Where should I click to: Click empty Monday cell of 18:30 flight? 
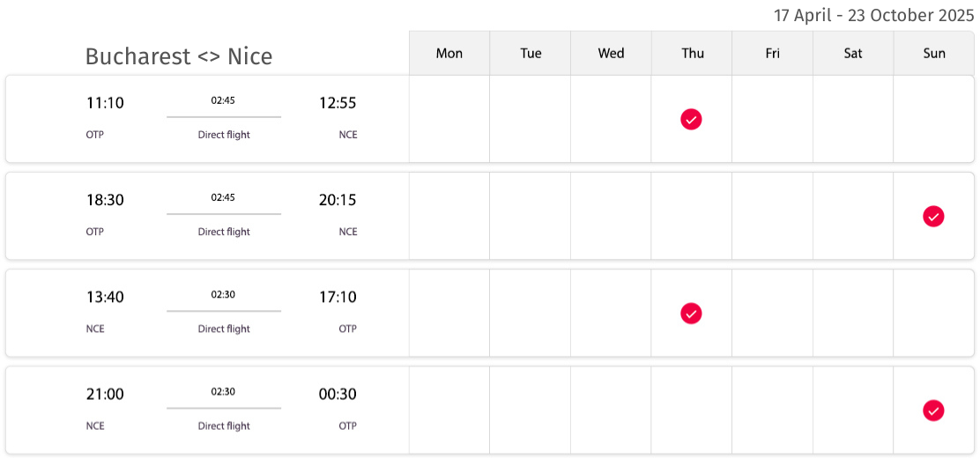(x=449, y=216)
